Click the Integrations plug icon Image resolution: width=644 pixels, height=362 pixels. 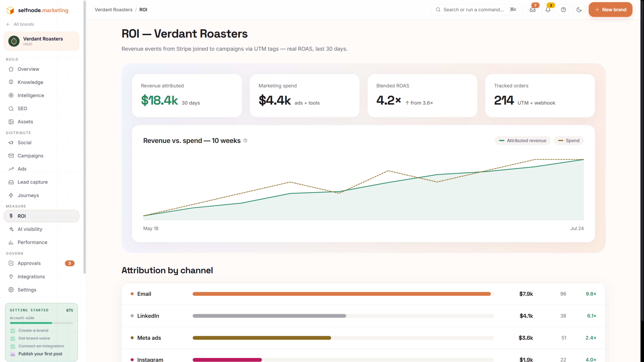click(x=11, y=277)
